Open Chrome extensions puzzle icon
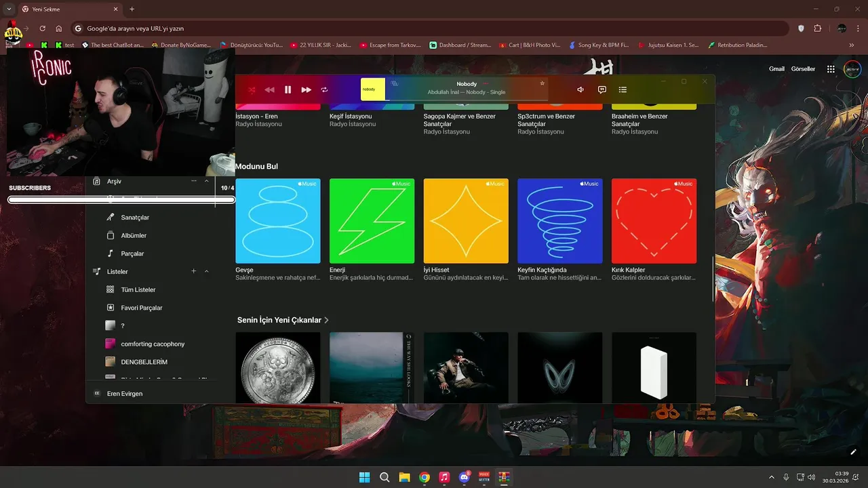The width and height of the screenshot is (868, 488). tap(817, 28)
